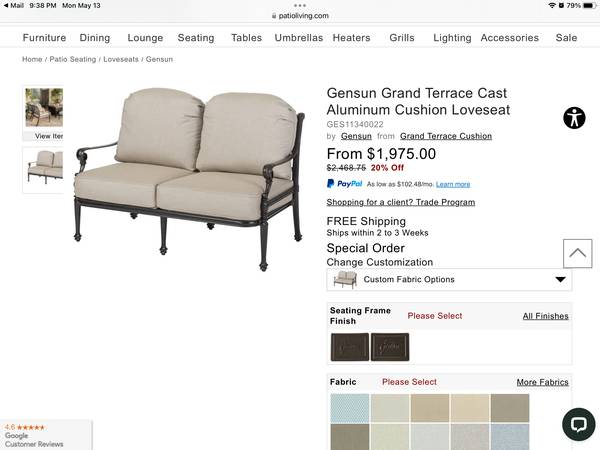
Task: Expand the Custom Fabric Options dropdown
Action: (449, 279)
